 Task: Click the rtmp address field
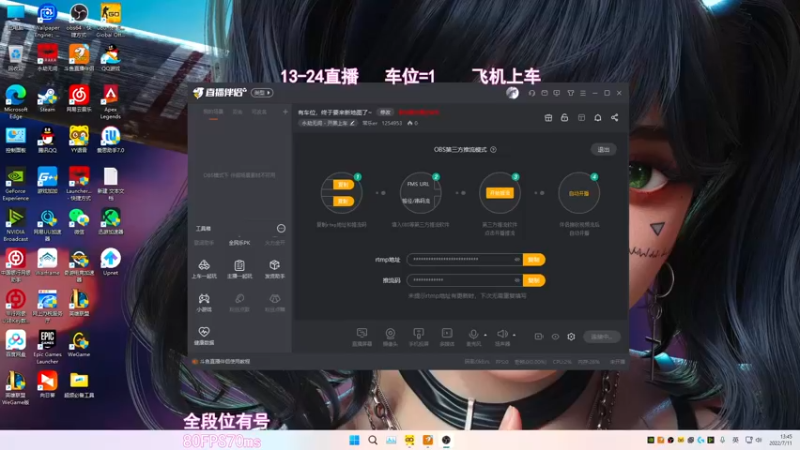[464, 259]
